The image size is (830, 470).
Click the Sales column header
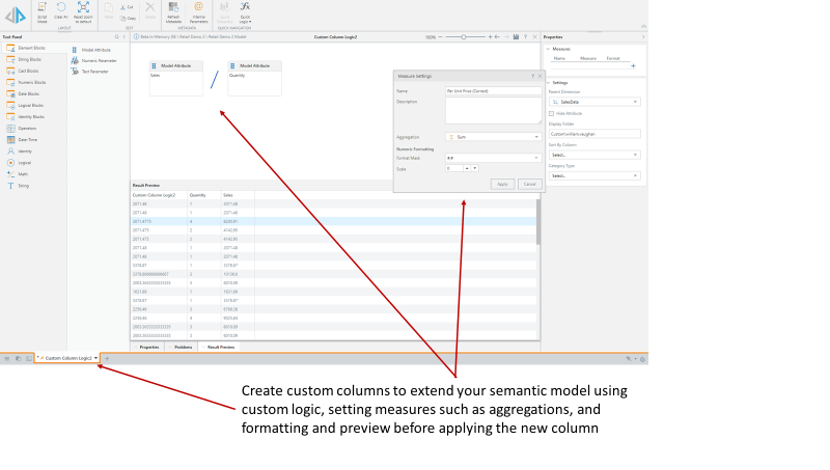(238, 195)
